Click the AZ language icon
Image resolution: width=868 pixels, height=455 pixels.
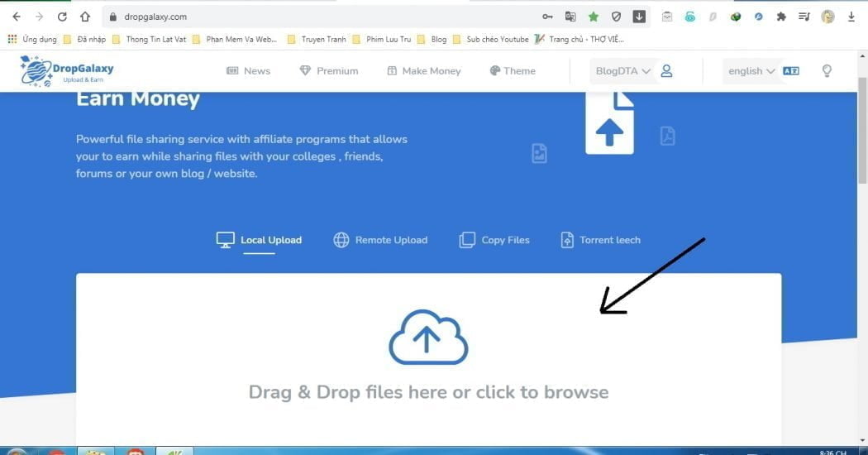[791, 71]
